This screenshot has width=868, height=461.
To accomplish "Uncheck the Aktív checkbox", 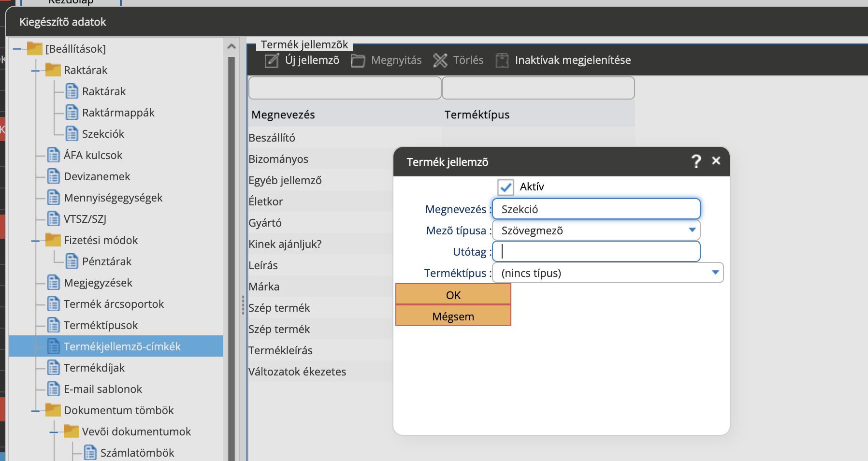I will (506, 187).
